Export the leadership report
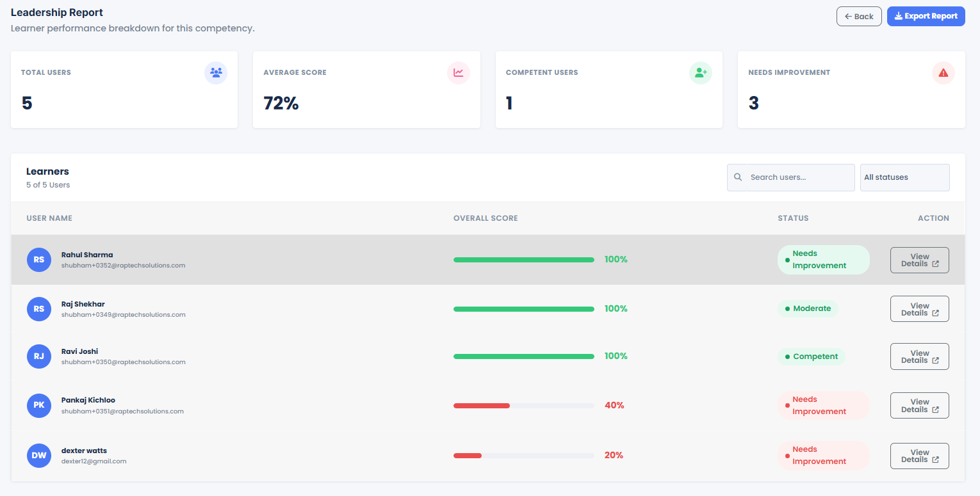The width and height of the screenshot is (980, 496). pyautogui.click(x=926, y=16)
